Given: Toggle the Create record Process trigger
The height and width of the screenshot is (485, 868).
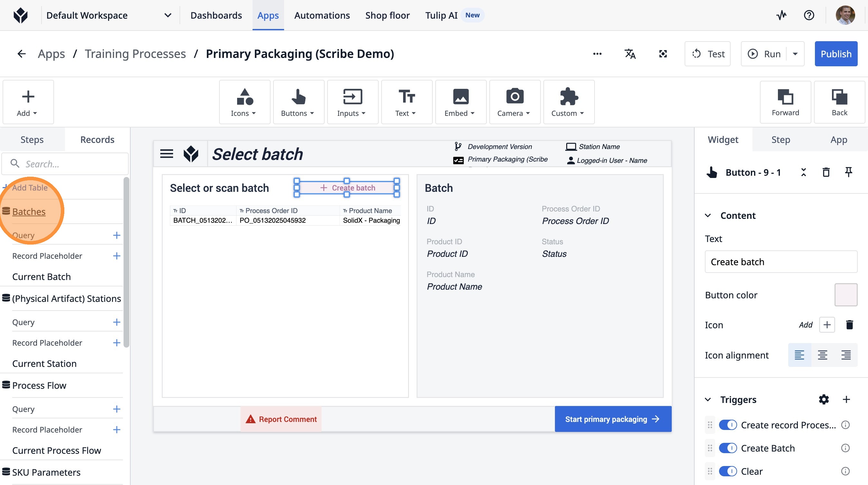Looking at the screenshot, I should click(728, 425).
